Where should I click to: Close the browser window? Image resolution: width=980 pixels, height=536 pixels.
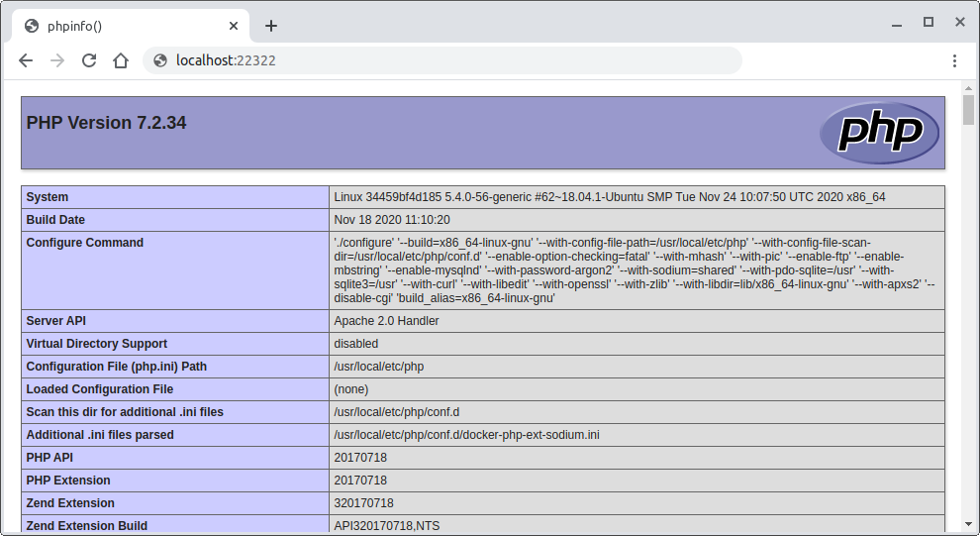pyautogui.click(x=959, y=22)
